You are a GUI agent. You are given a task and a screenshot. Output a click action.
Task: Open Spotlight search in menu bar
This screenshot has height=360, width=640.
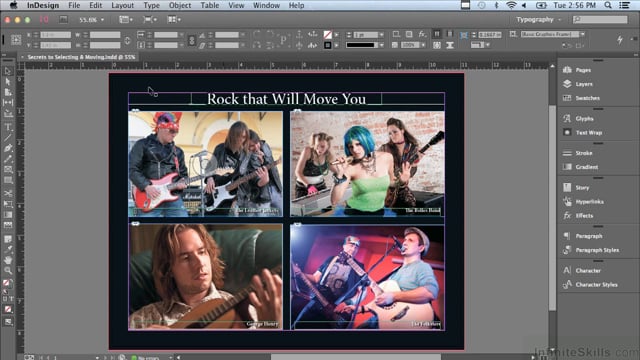(608, 5)
